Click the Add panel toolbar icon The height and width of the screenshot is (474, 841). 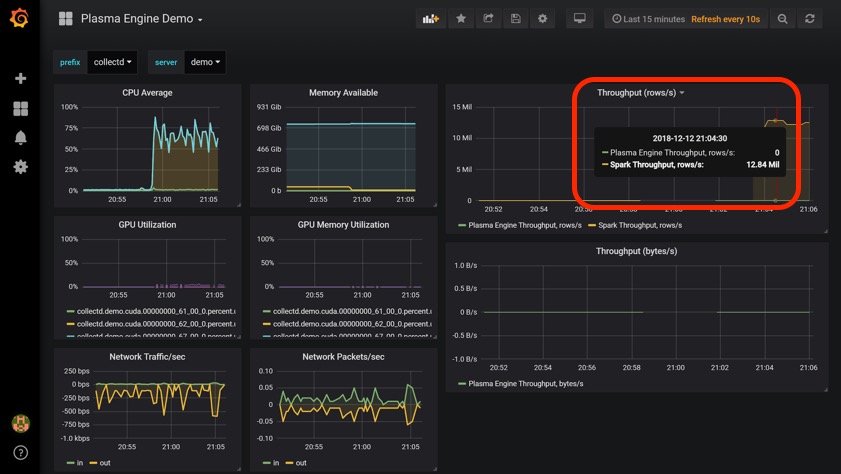[431, 19]
